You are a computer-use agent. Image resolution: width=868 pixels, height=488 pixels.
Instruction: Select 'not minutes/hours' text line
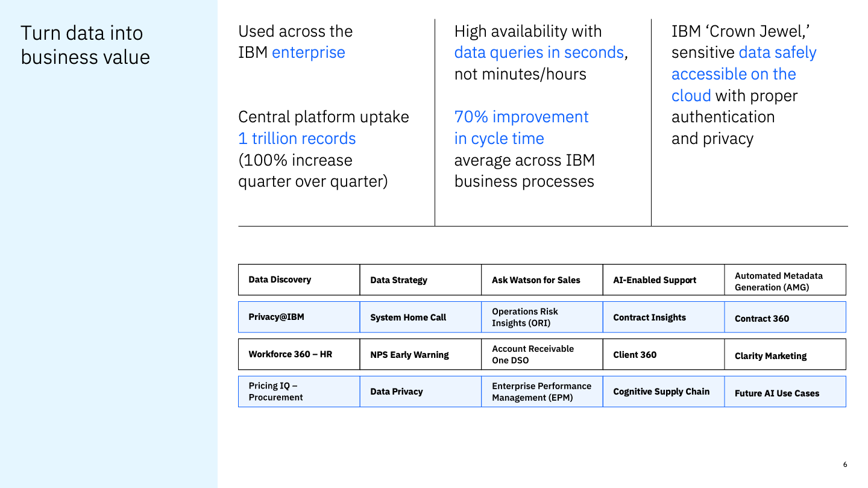coord(520,74)
